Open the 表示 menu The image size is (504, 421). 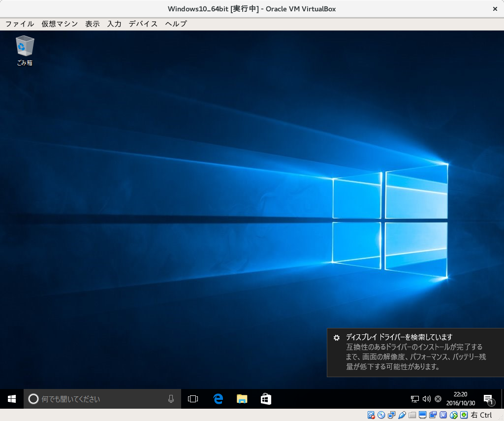click(x=92, y=24)
